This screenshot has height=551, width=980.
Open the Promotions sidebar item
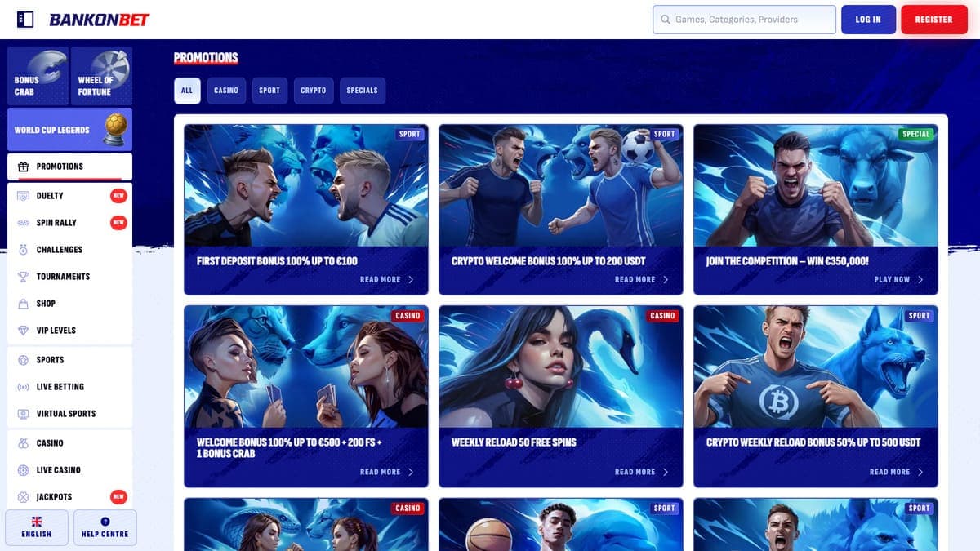point(69,167)
